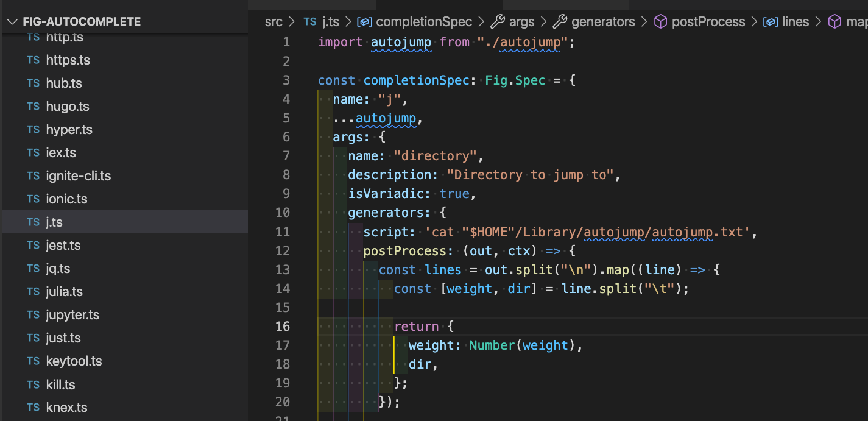868x421 pixels.
Task: Click cube icon before postProcess breadcrumb
Action: [660, 22]
